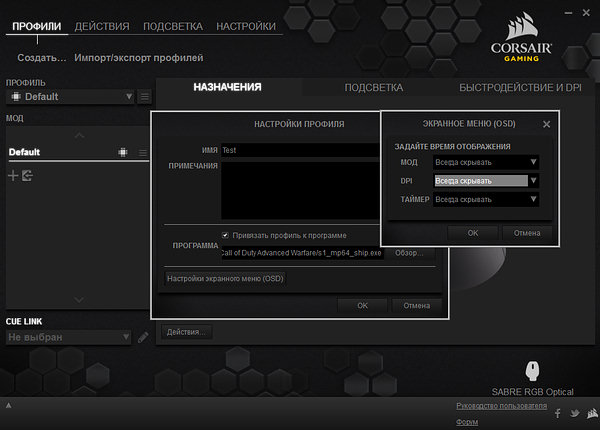Screen dimensions: 600x430
Task: Open the Facebook icon in footer
Action: (x=556, y=413)
